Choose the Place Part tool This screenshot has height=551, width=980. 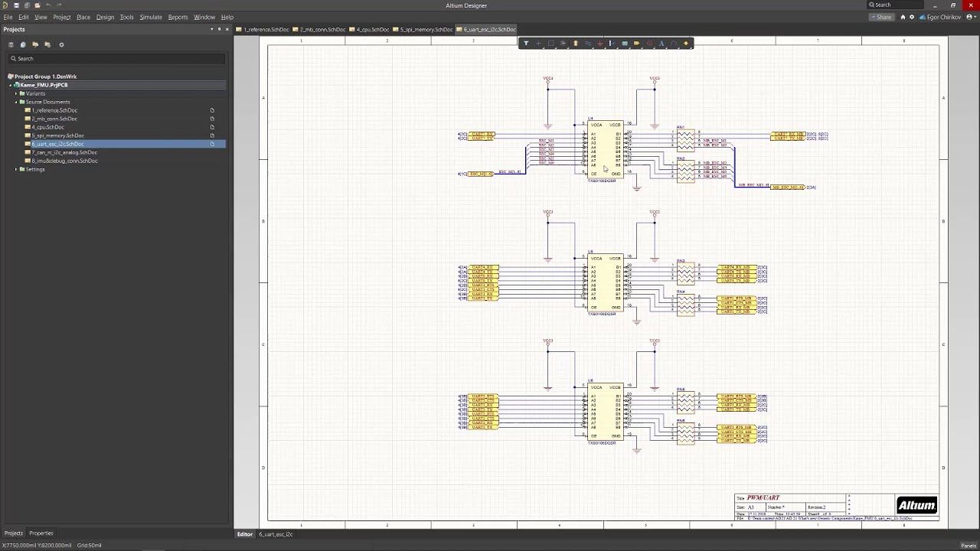(x=575, y=43)
